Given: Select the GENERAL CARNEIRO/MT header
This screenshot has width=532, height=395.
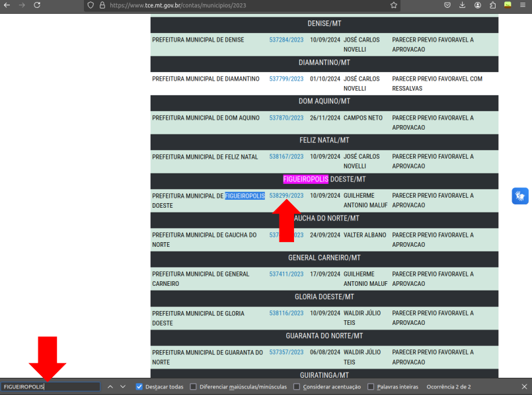Looking at the screenshot, I should click(x=324, y=258).
